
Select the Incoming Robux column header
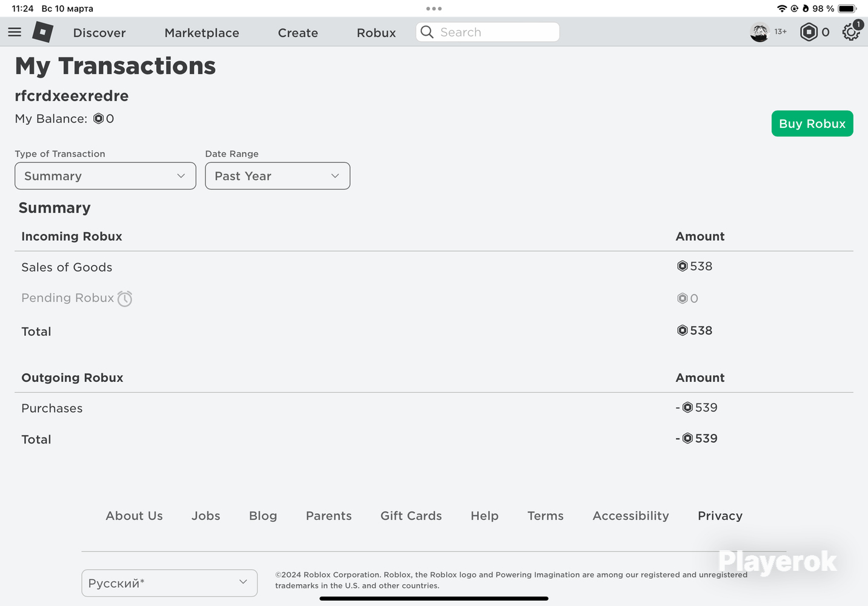point(72,236)
